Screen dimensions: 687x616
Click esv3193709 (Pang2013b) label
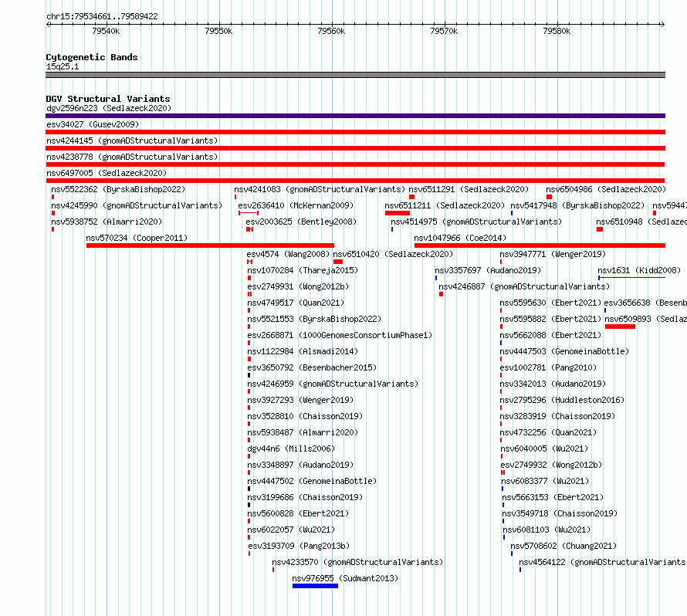pyautogui.click(x=299, y=546)
